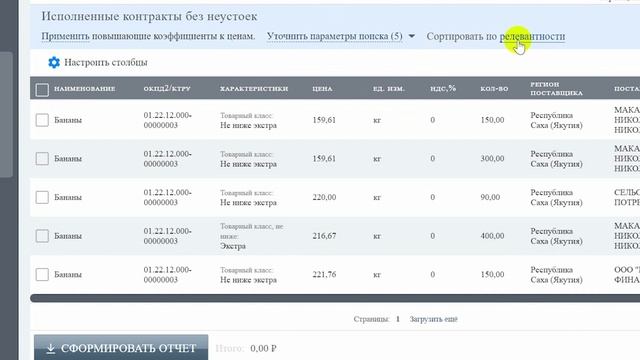This screenshot has width=640, height=360.
Task: Click the gear icon for column settings
Action: tap(54, 62)
